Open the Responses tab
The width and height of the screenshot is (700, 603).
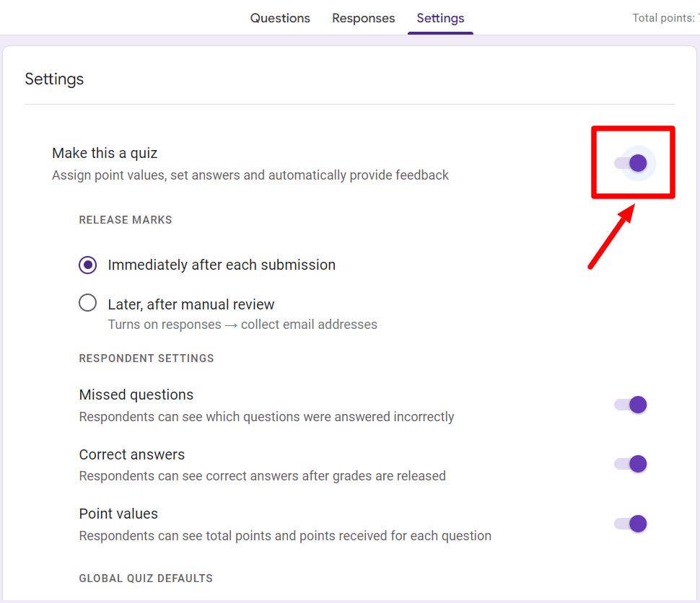(364, 18)
